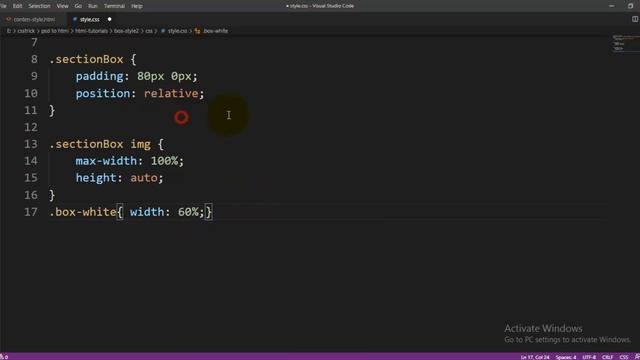Change indentation via Spaces: 4

point(566,357)
